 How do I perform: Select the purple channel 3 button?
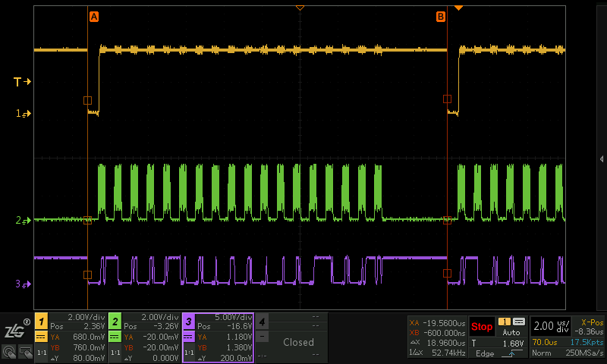(188, 321)
